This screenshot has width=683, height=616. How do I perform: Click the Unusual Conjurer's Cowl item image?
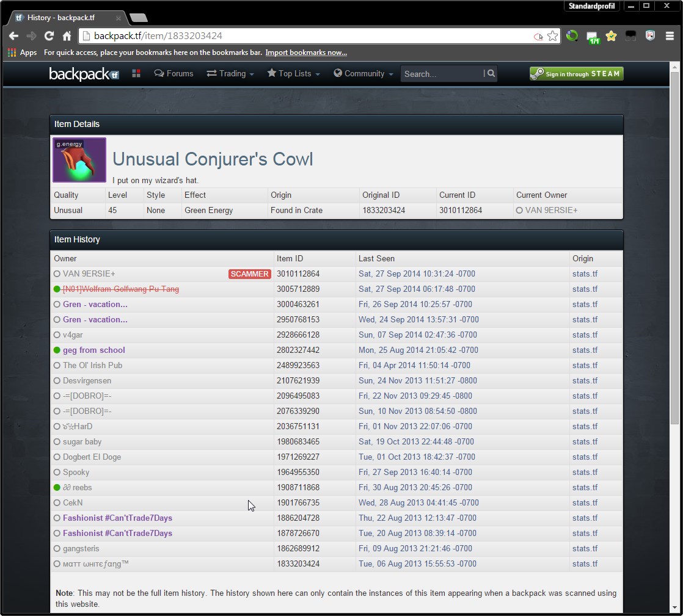tap(79, 160)
